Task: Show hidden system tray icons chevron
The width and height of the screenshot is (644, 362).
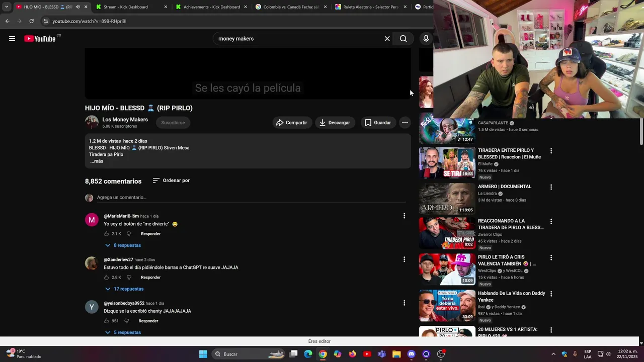Action: pos(553,354)
